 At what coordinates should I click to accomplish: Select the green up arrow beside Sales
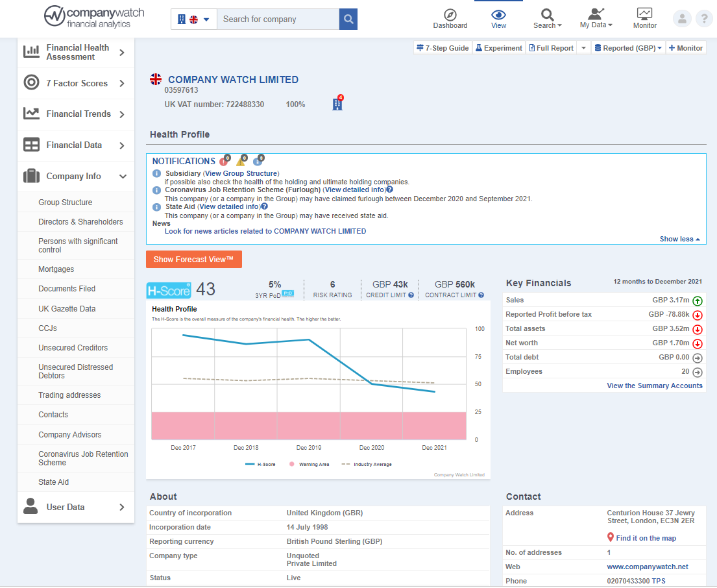698,301
